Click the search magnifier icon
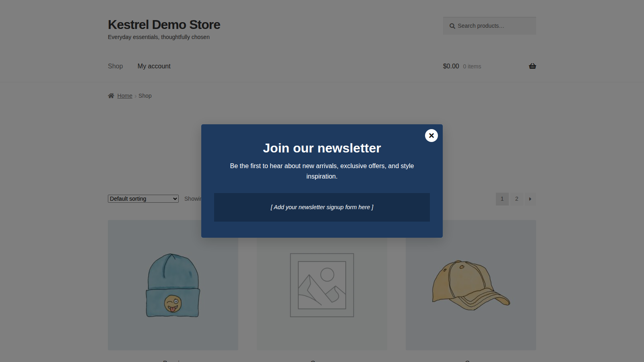Viewport: 644px width, 362px height. click(x=452, y=26)
